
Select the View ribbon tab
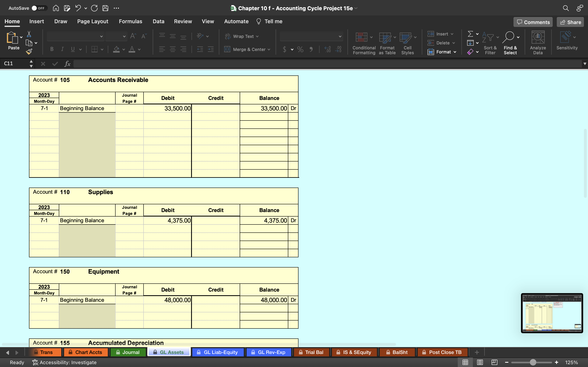coord(208,21)
